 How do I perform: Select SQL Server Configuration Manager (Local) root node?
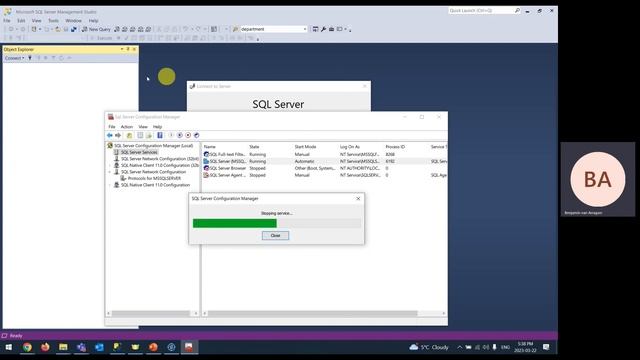(153, 146)
